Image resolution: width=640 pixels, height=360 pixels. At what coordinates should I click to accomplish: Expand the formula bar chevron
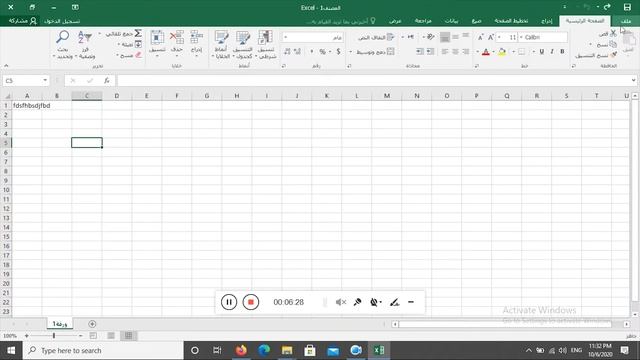pos(633,80)
